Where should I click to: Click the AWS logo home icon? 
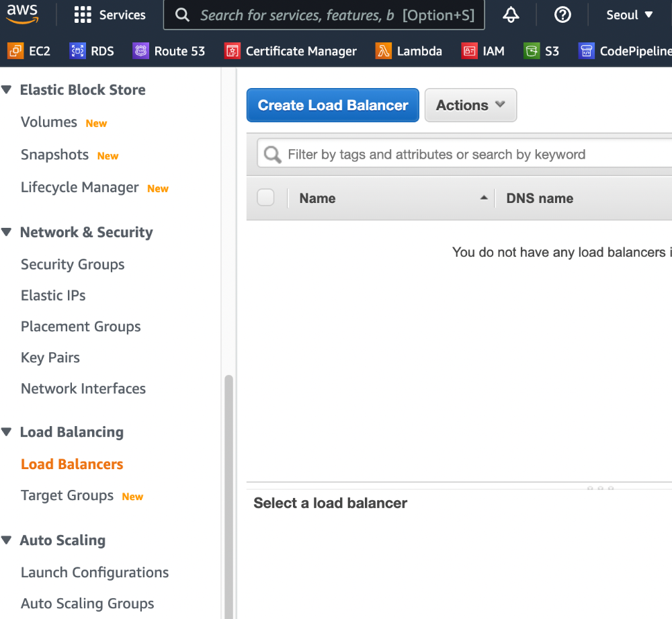[23, 13]
